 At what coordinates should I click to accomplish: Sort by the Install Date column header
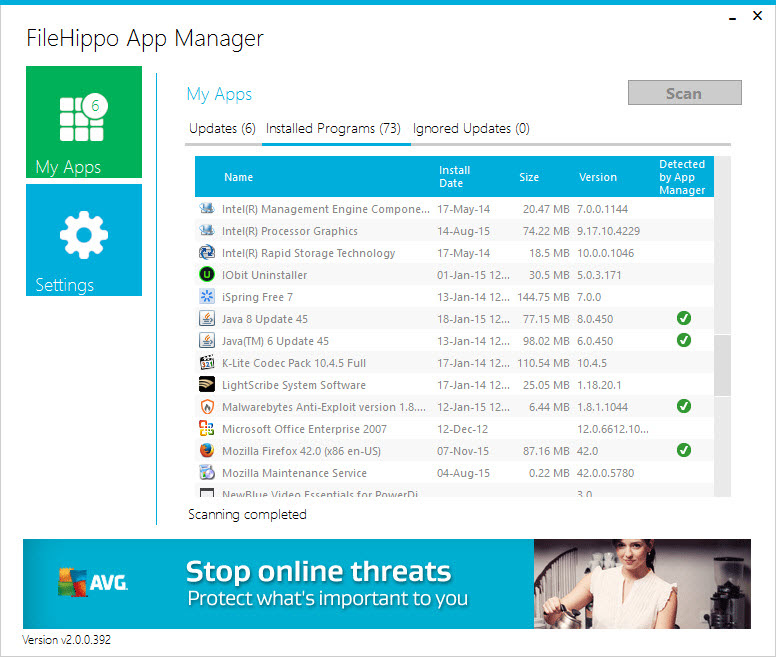[454, 177]
